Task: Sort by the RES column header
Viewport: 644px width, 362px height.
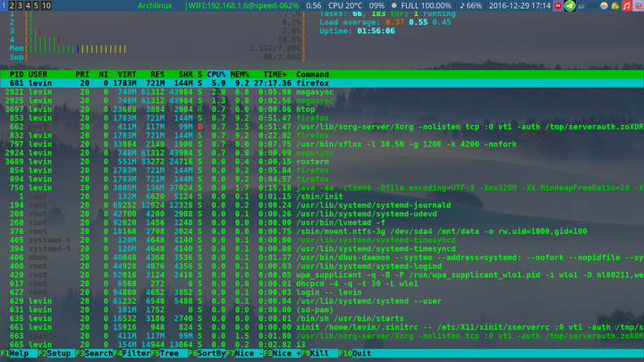Action: click(x=157, y=74)
